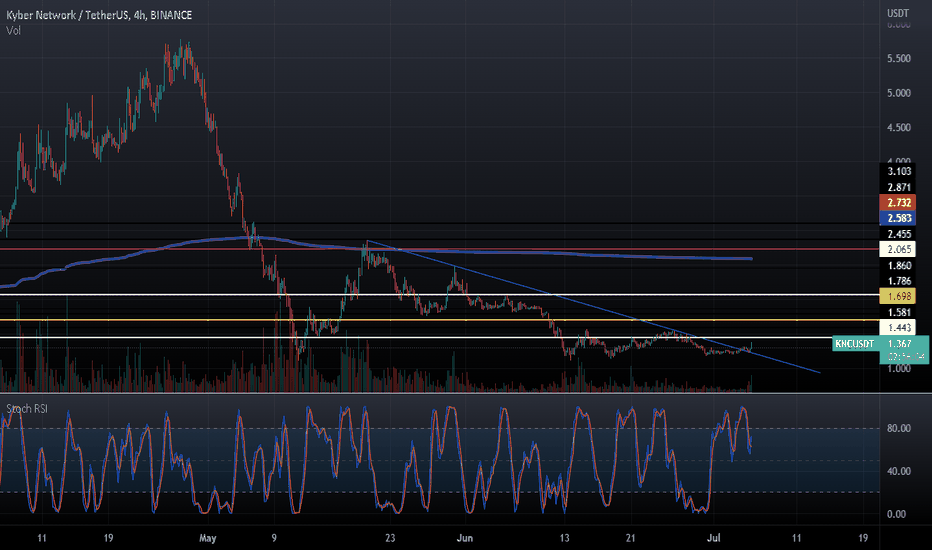Select the descending blue trendline drawing

[594, 307]
